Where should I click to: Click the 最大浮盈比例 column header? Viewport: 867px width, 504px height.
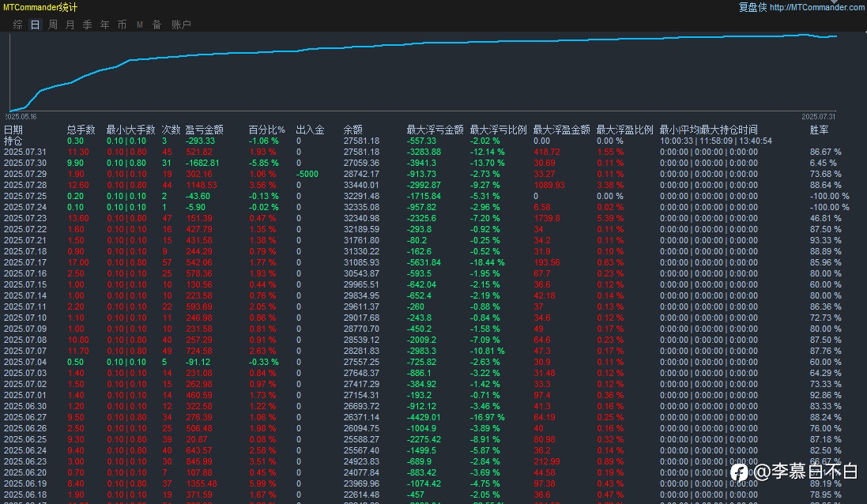pyautogui.click(x=625, y=130)
